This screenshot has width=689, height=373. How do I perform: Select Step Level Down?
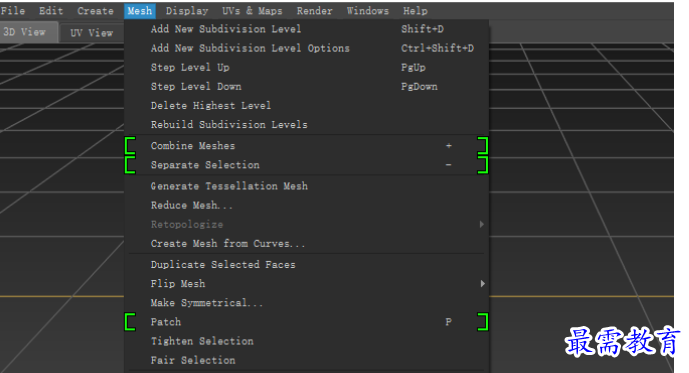pyautogui.click(x=307, y=87)
